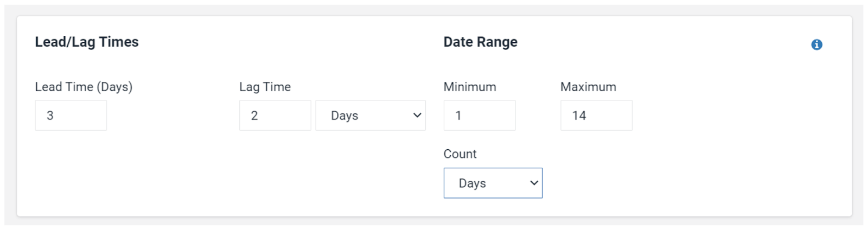
Task: Click the "Date Range" section heading
Action: pos(480,42)
